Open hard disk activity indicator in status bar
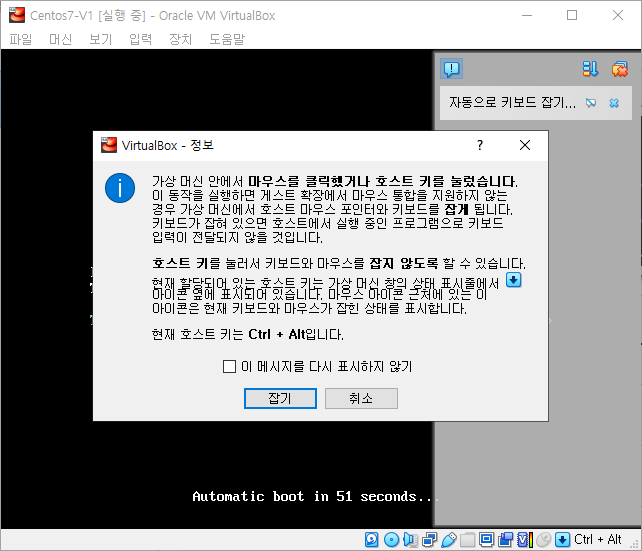The height and width of the screenshot is (551, 642). point(371,540)
